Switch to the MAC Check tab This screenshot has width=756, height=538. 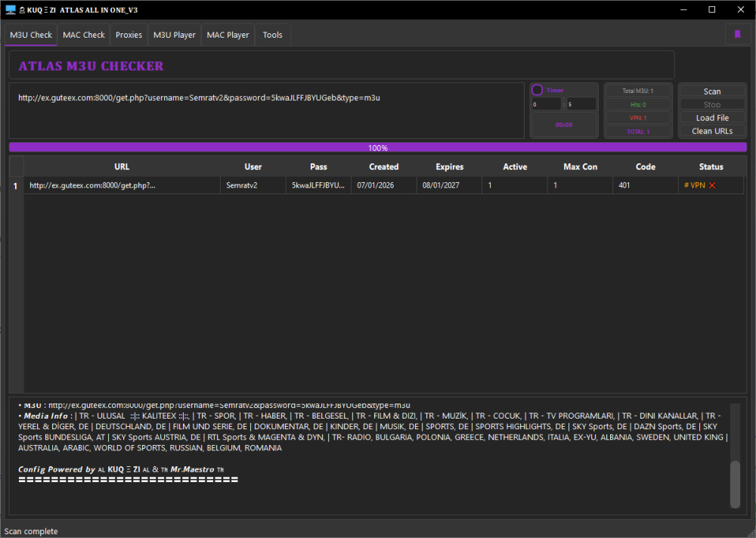(84, 35)
